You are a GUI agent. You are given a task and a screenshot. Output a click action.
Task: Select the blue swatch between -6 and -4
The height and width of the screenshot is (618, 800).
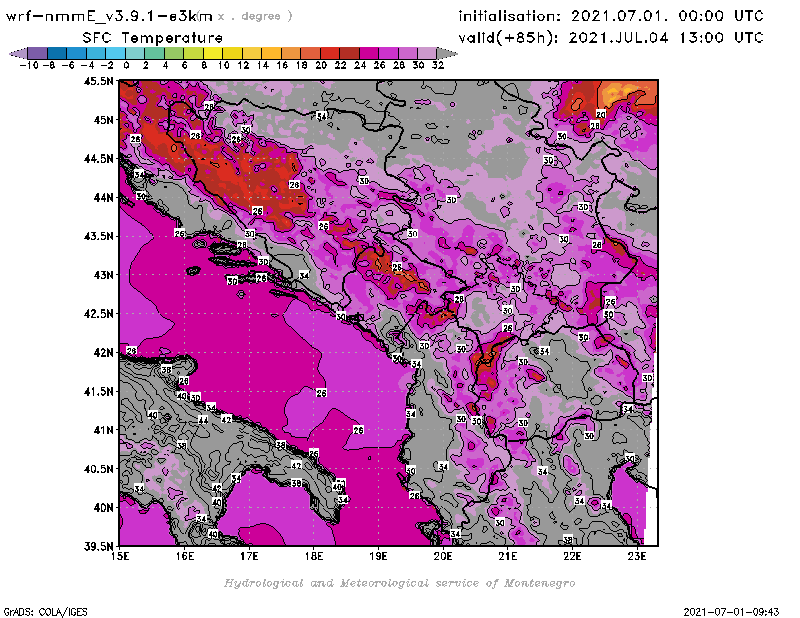tap(77, 54)
